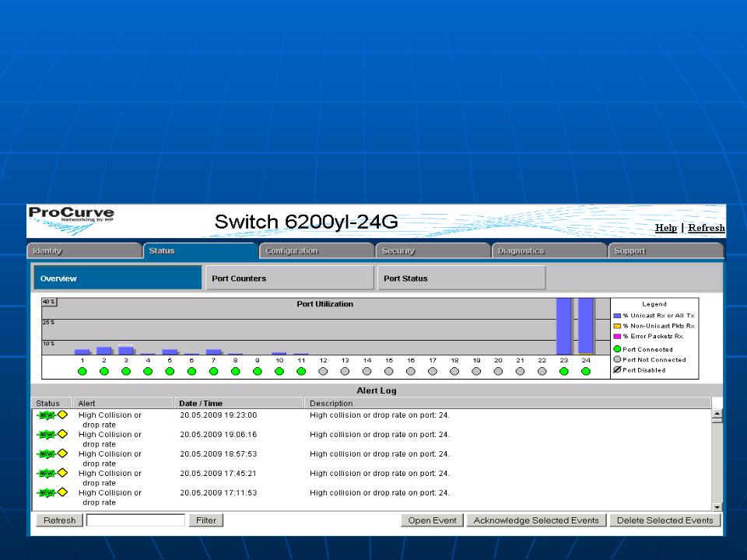Screen dimensions: 747x560
Task: Click port 20 not-connected gray circle
Action: coord(498,372)
